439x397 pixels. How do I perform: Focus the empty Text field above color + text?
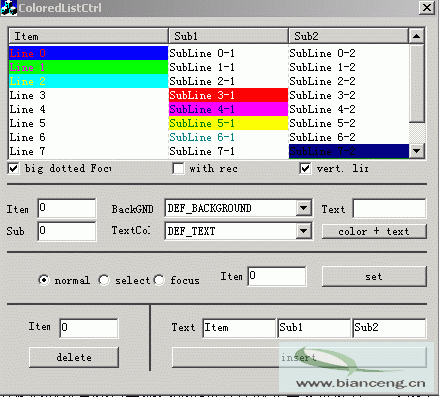pyautogui.click(x=389, y=208)
